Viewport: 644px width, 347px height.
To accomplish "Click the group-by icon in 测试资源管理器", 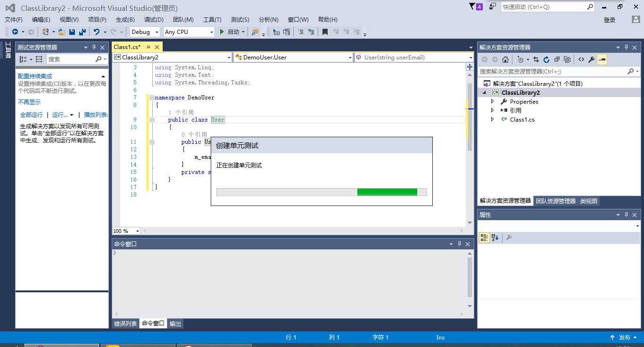I will (x=24, y=59).
